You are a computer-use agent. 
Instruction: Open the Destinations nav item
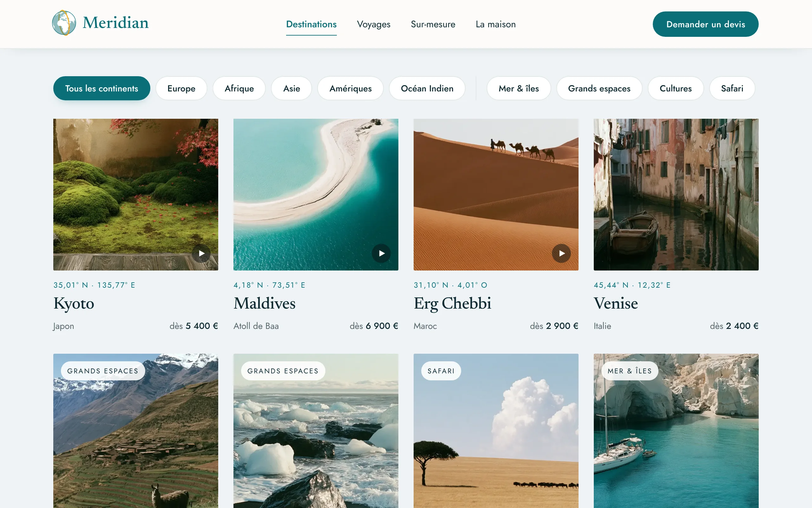click(311, 24)
